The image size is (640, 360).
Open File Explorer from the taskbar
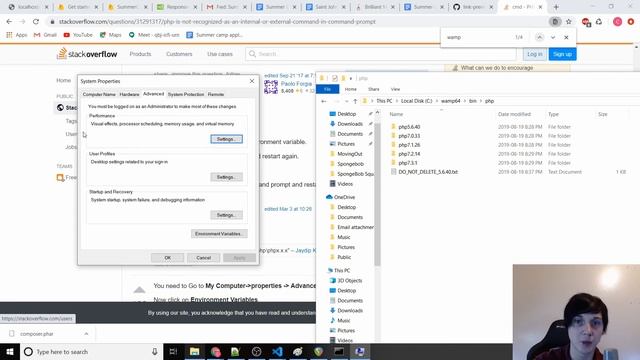(194, 351)
